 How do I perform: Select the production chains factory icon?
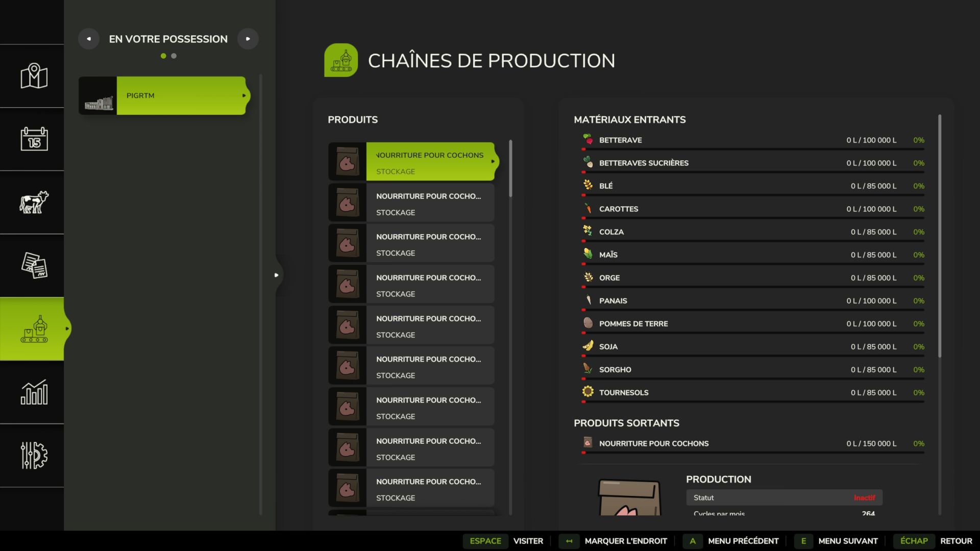[x=34, y=329]
